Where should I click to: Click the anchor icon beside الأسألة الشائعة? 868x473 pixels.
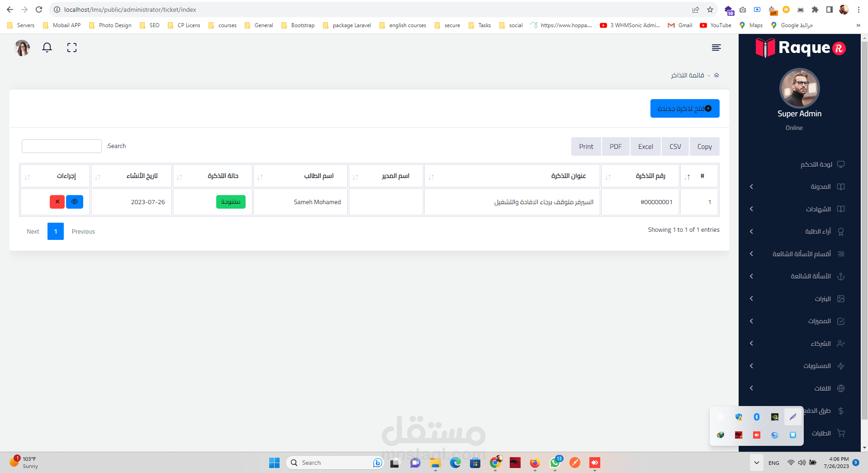coord(841,276)
